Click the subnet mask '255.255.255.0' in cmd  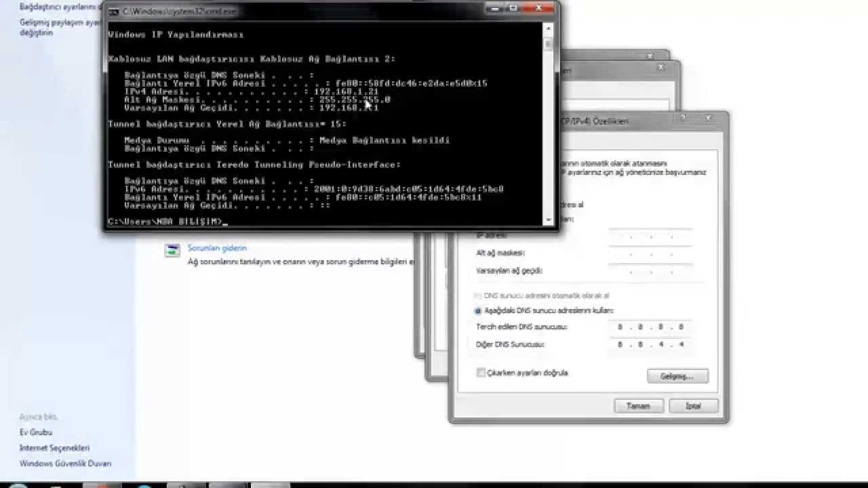point(354,100)
